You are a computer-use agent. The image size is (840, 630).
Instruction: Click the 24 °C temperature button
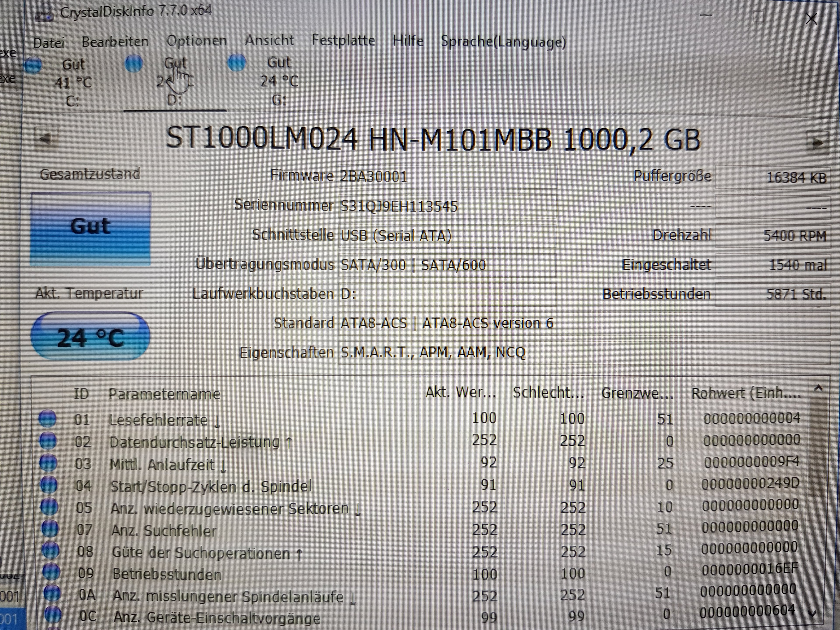(x=90, y=337)
